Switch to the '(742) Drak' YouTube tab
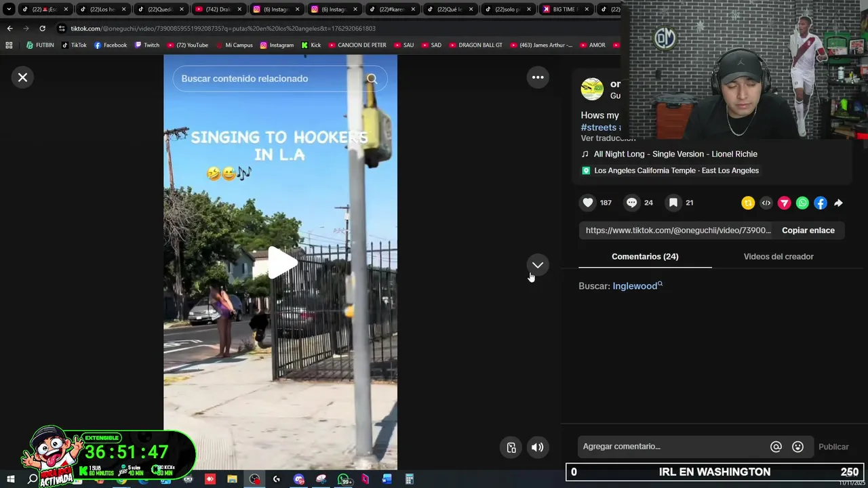 [x=218, y=9]
